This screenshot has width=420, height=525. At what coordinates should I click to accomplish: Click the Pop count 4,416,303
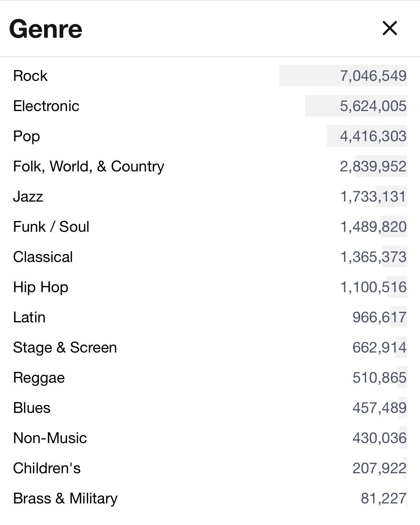click(373, 136)
